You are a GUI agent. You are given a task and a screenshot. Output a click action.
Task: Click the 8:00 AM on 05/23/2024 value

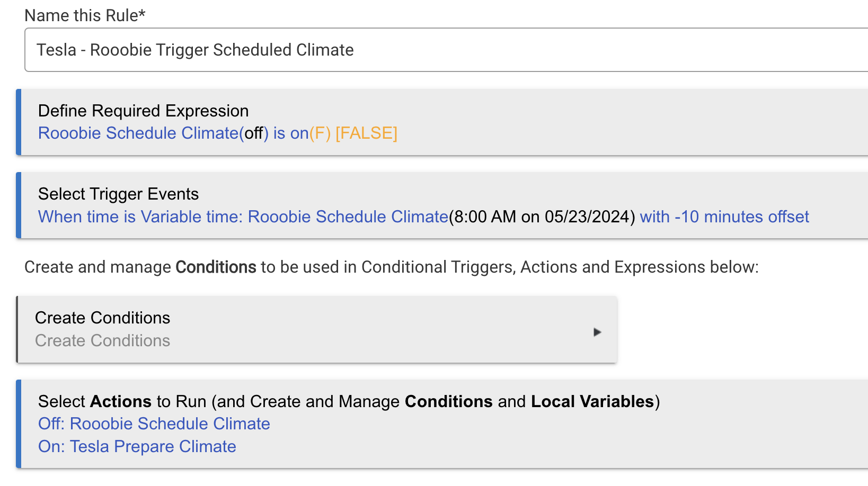pyautogui.click(x=542, y=217)
